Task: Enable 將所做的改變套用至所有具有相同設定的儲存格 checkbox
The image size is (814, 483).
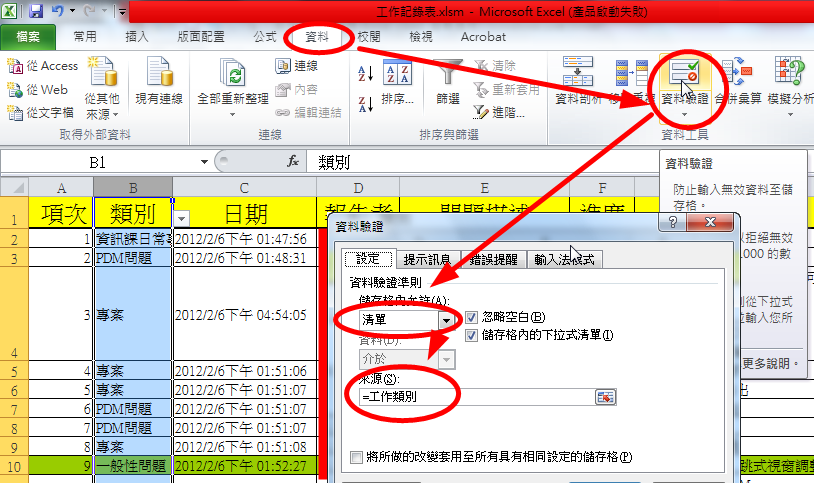Action: pyautogui.click(x=357, y=458)
